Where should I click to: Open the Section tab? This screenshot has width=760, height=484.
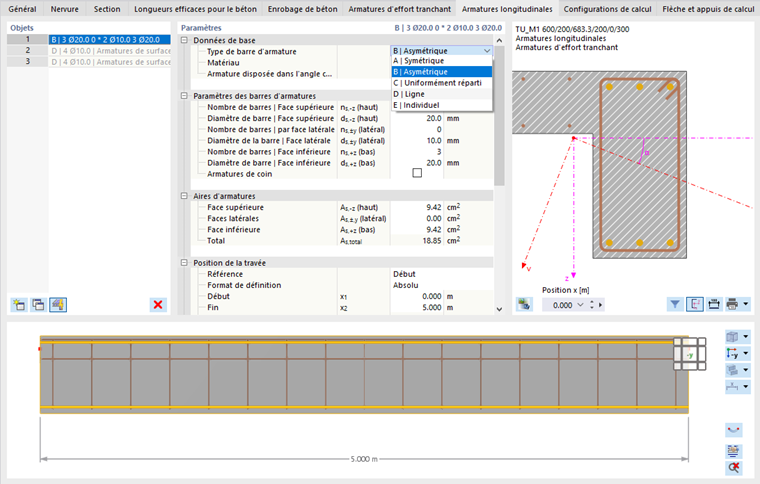coord(107,9)
